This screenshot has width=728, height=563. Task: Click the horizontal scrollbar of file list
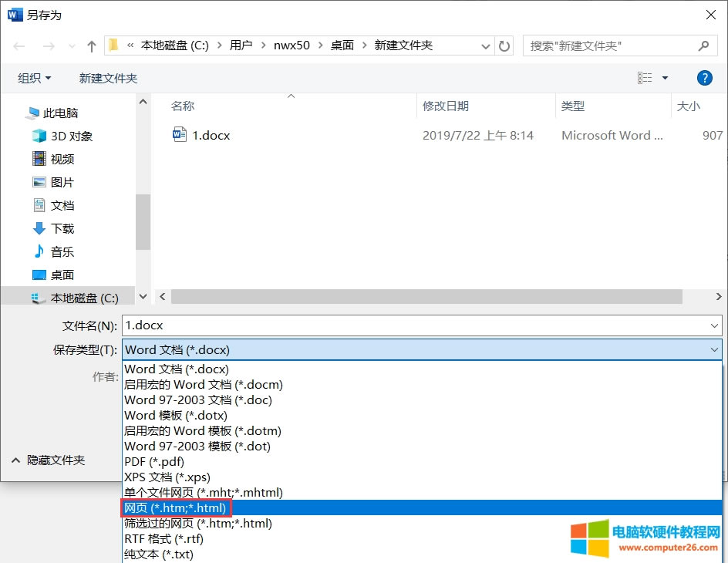[426, 296]
